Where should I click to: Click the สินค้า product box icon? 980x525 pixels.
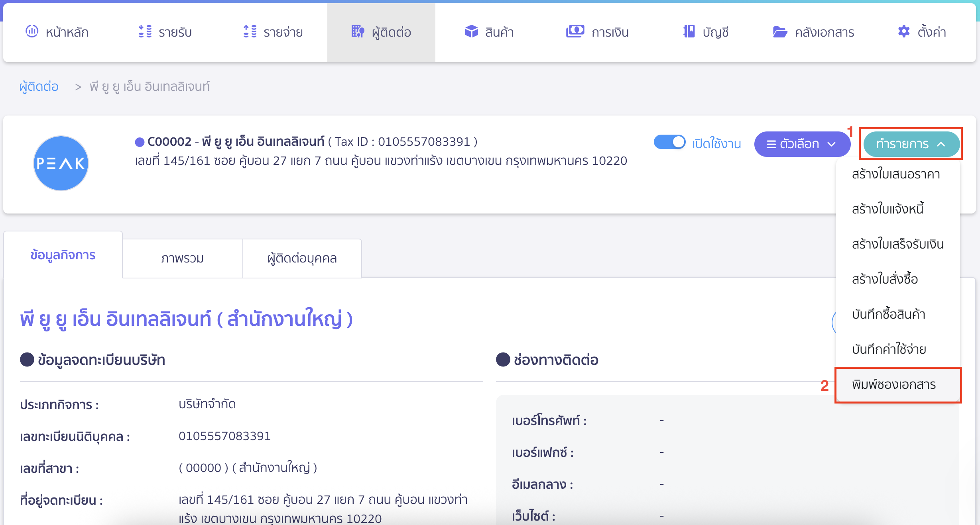pos(471,31)
